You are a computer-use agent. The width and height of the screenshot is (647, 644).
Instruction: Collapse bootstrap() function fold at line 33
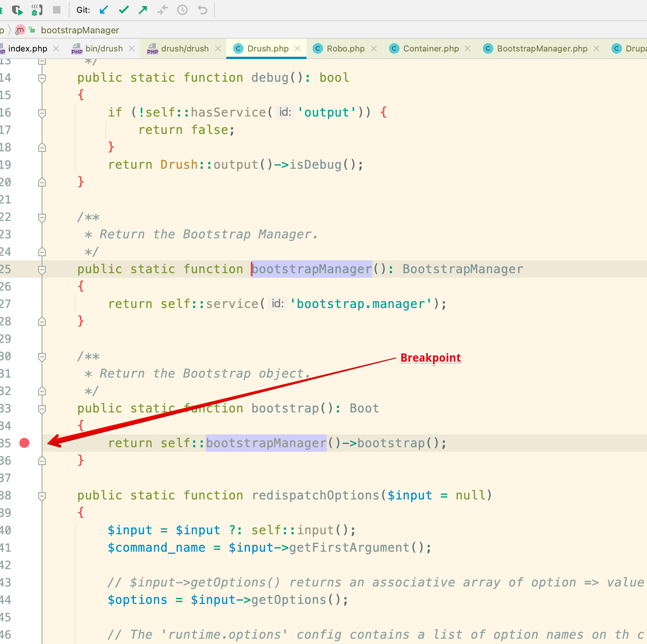click(42, 409)
